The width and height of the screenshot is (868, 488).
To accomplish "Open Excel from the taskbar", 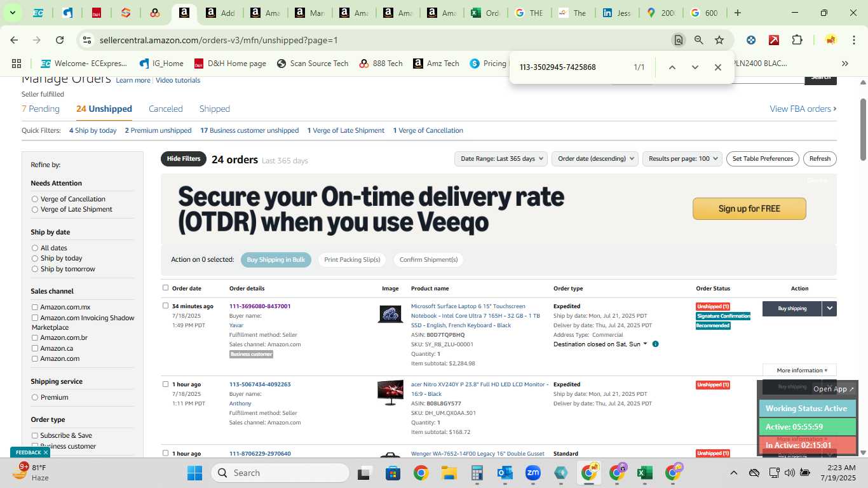I will click(x=645, y=473).
